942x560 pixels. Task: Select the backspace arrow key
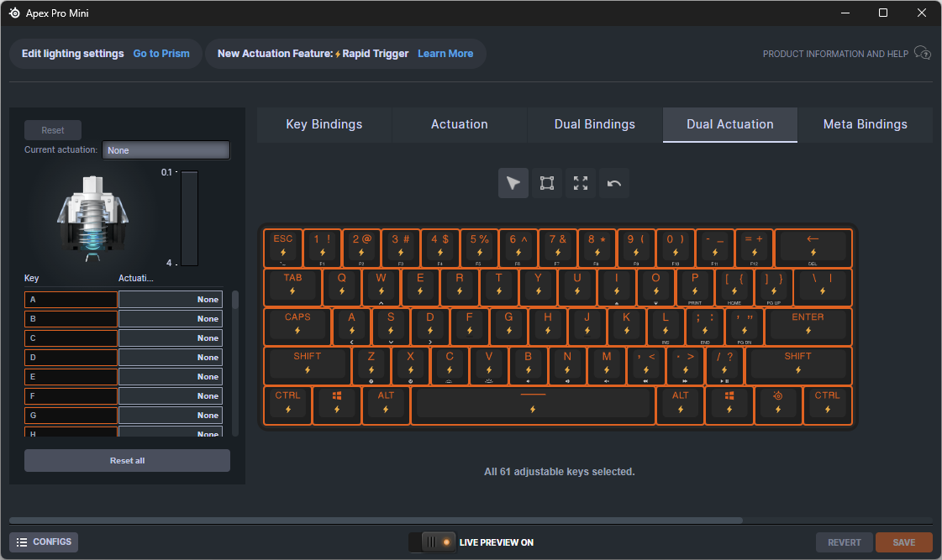(813, 248)
